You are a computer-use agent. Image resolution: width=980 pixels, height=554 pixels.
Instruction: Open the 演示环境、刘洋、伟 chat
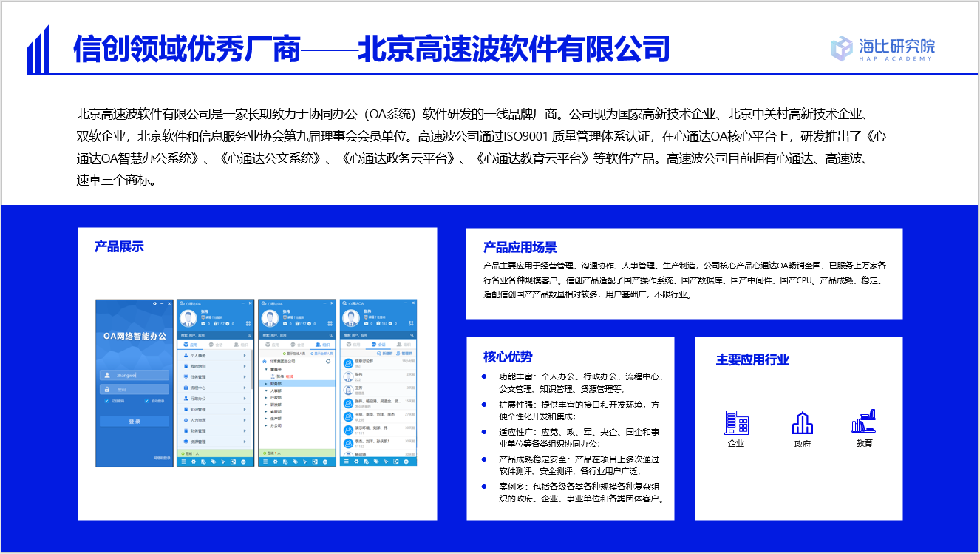(378, 430)
